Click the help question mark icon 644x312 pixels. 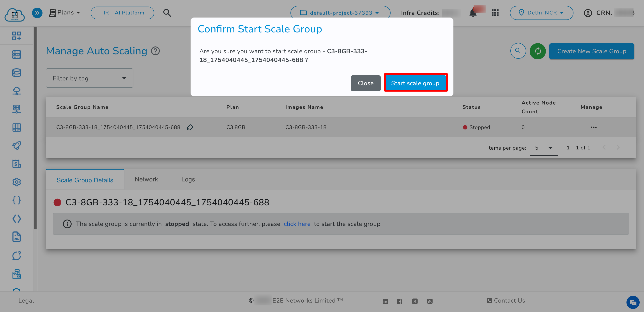(x=155, y=51)
